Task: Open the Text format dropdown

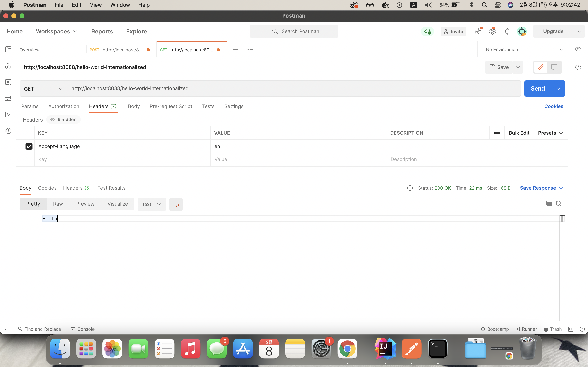Action: point(151,204)
